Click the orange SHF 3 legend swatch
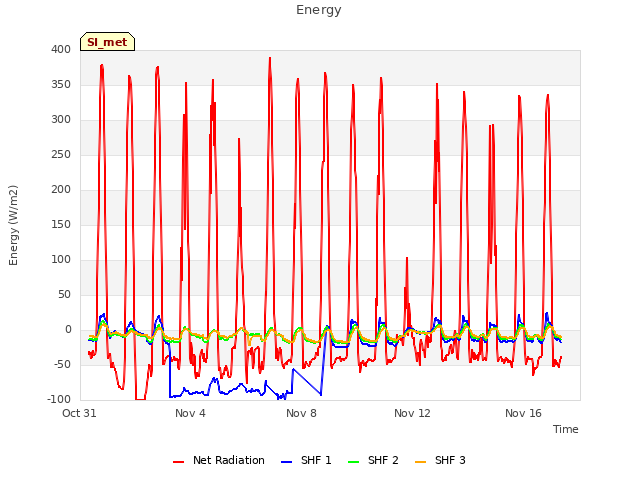 click(420, 462)
